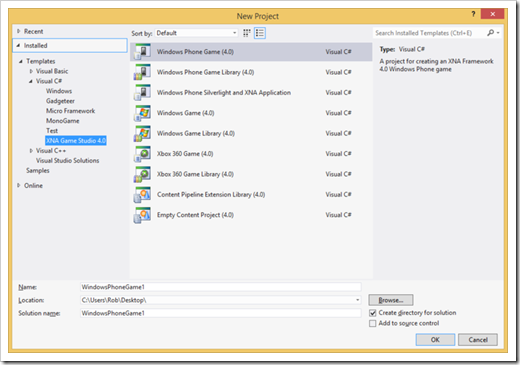Confirm with the OK button

435,340
